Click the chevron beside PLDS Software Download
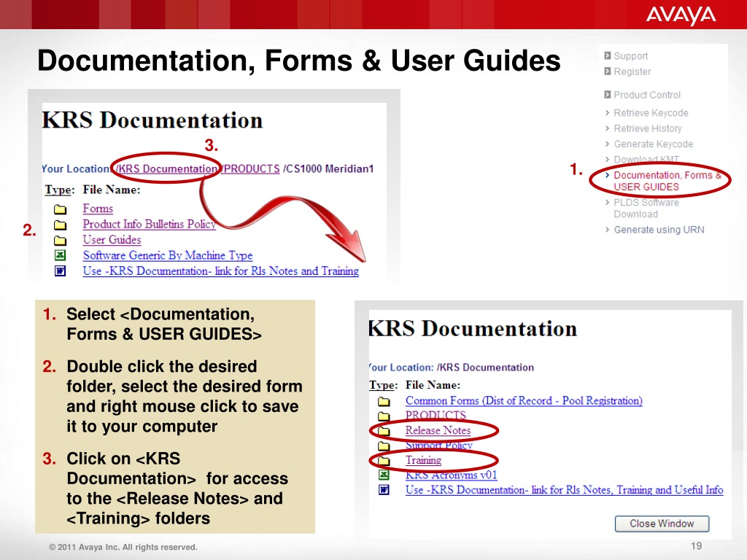This screenshot has width=747, height=560. (608, 203)
